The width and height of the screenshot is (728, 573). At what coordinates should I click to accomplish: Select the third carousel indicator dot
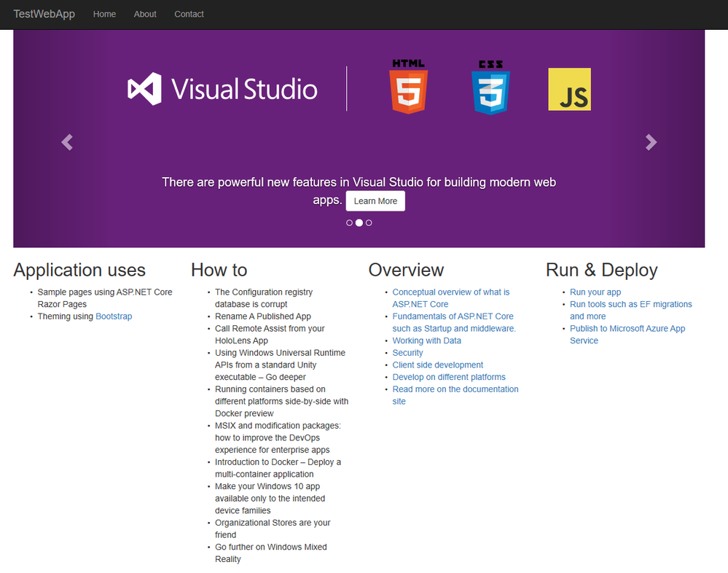[369, 223]
